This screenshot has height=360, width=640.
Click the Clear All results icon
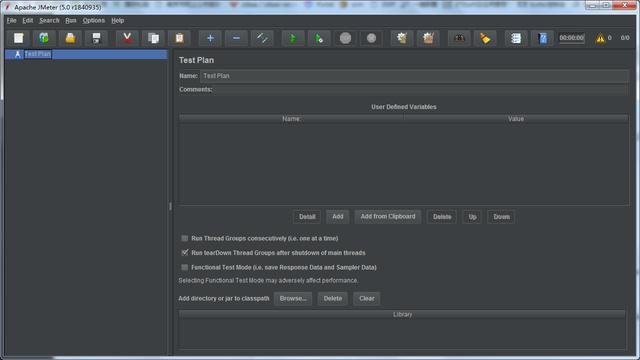click(x=428, y=38)
